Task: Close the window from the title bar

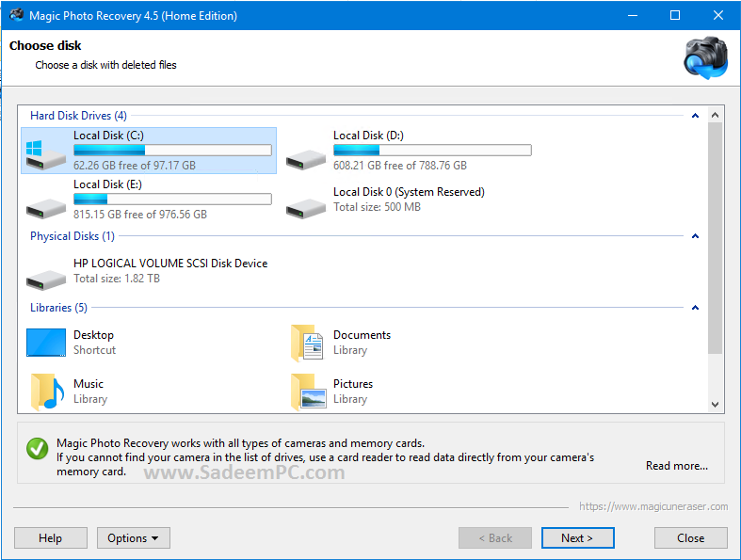Action: tap(718, 15)
